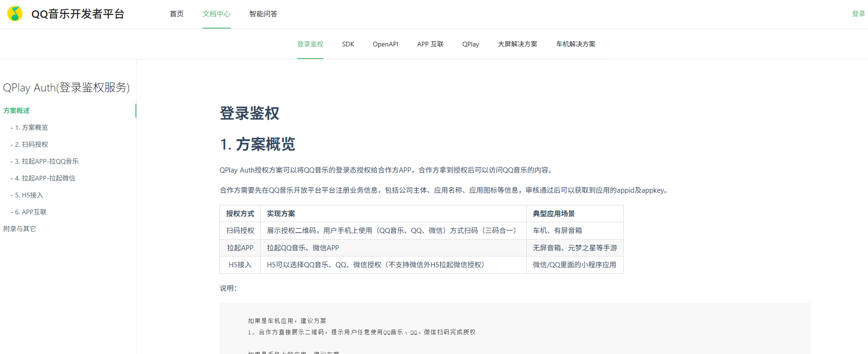Switch to the SDK tab

point(348,44)
